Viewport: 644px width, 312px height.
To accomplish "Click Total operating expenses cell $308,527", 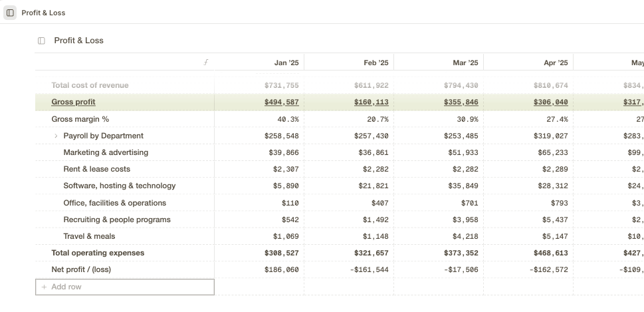I will [x=281, y=253].
